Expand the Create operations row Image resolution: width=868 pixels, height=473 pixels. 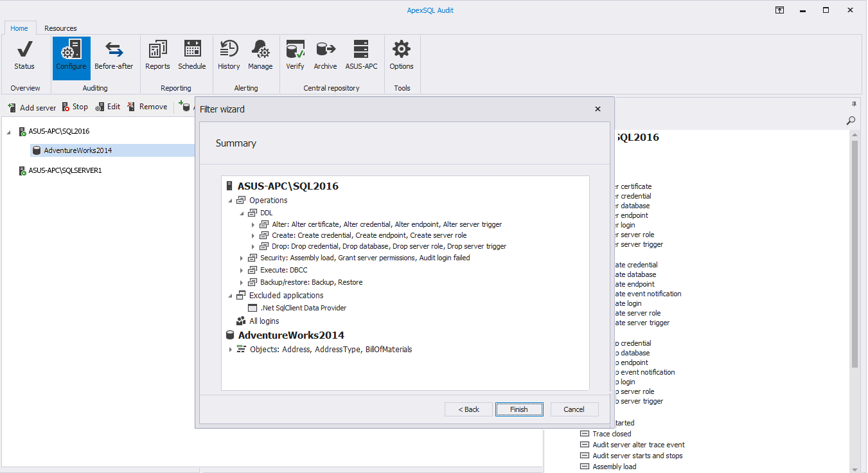253,236
